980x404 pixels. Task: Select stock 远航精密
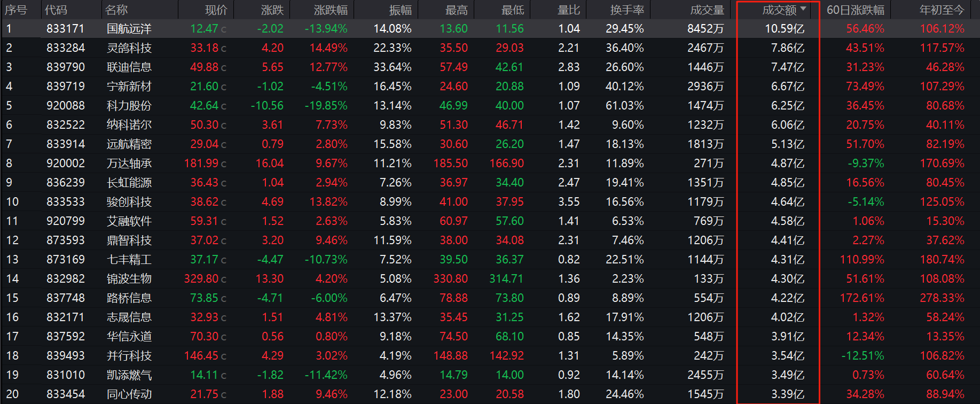129,144
